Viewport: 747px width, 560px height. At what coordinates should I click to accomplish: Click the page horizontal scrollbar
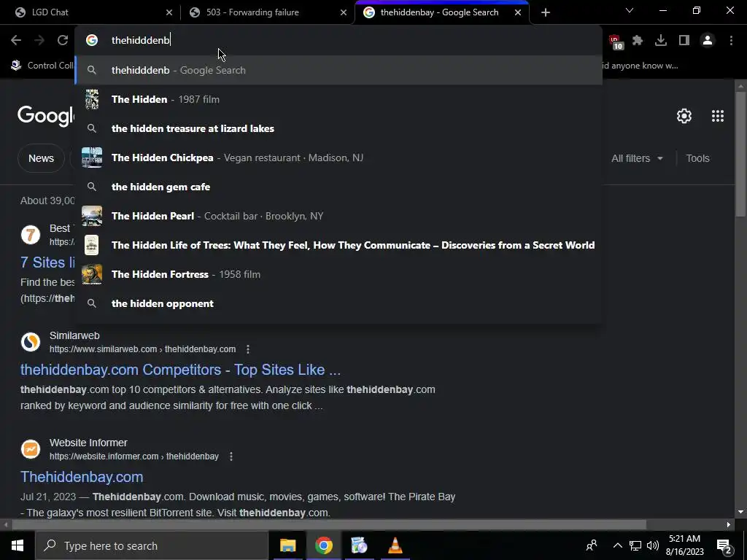[329, 525]
